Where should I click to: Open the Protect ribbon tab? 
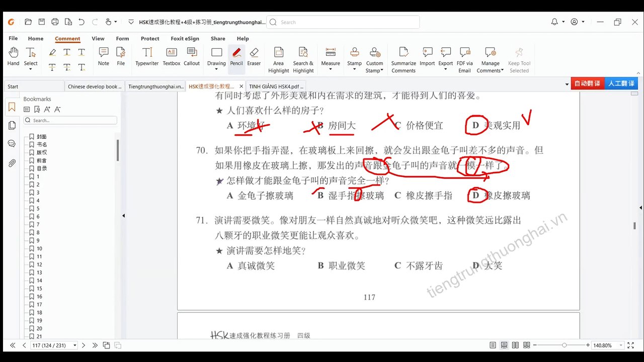[150, 39]
